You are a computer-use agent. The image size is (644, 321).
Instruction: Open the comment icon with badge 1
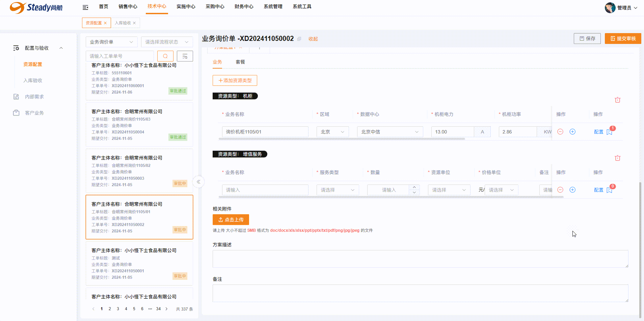[x=610, y=132]
